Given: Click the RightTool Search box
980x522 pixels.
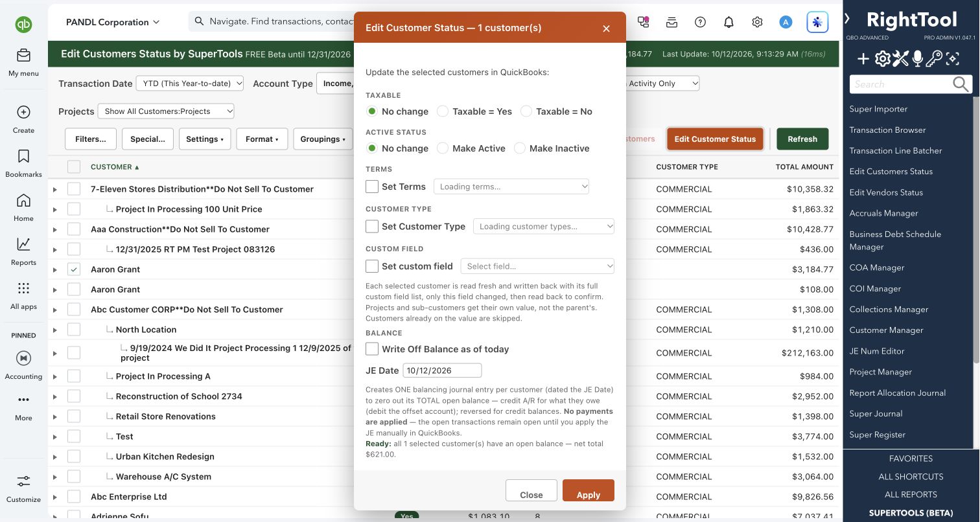Looking at the screenshot, I should point(901,84).
